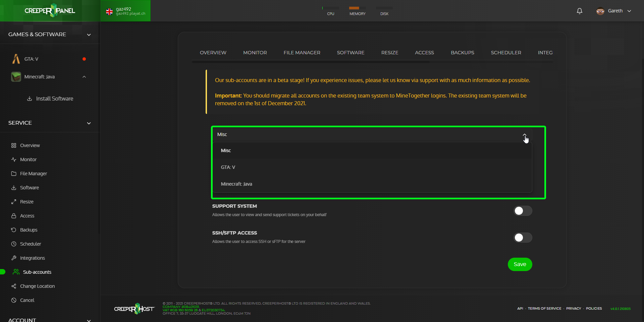The image size is (644, 322).
Task: Click the sidebar Resize arrows icon
Action: point(14,202)
